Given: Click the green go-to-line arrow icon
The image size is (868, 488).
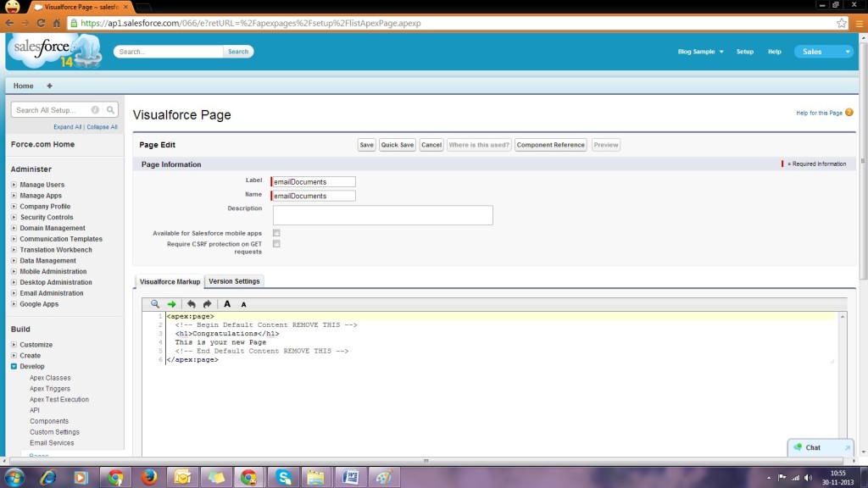Looking at the screenshot, I should coord(171,304).
